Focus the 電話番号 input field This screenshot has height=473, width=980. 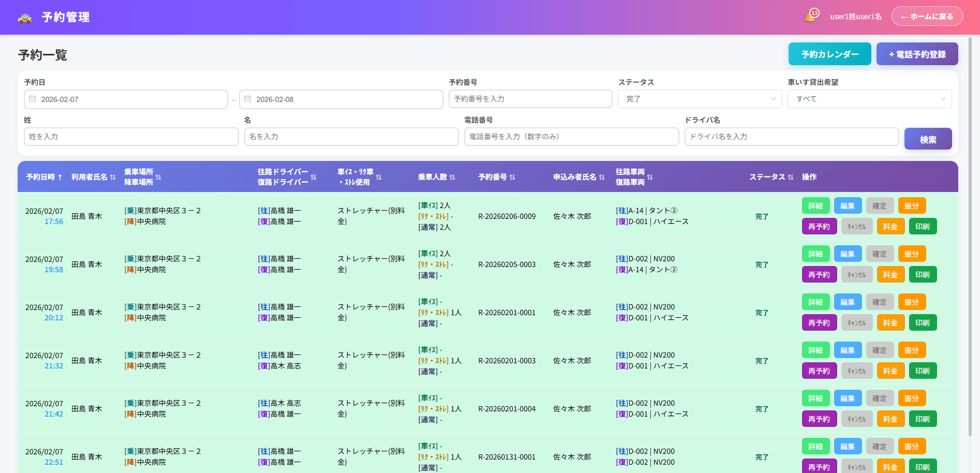pyautogui.click(x=571, y=137)
